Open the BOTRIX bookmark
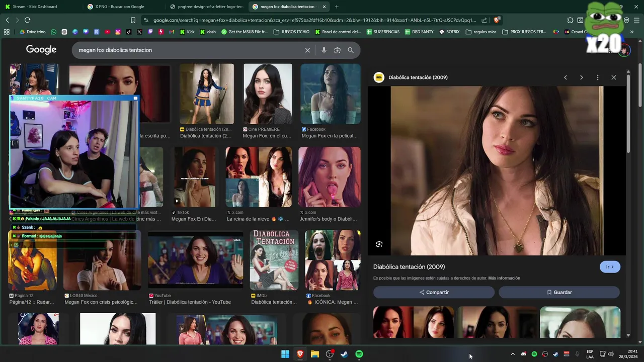Screen dimensions: 644x362 pyautogui.click(x=449, y=32)
